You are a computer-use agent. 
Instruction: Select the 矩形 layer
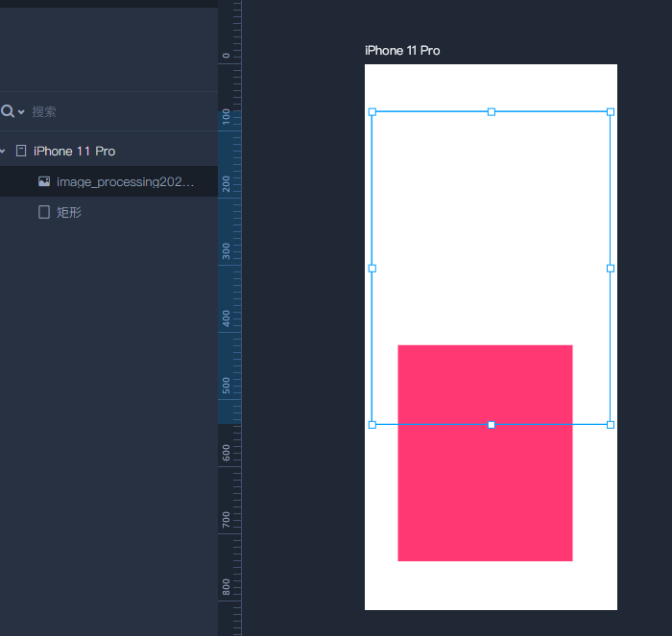[x=108, y=212]
